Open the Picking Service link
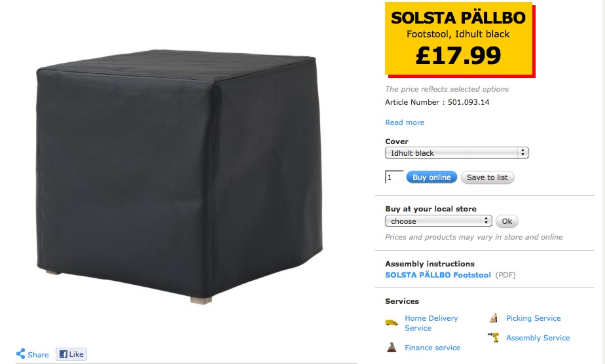 [x=533, y=318]
